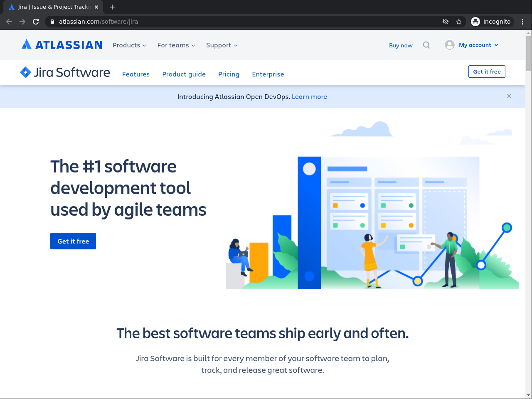Screen dimensions: 532x399
Task: Click the blue Get it free hero button
Action: 73,241
